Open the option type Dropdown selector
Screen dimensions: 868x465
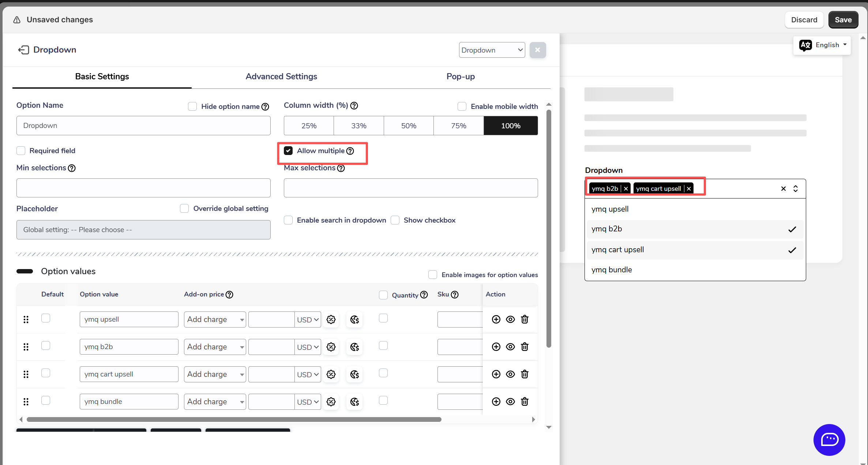click(x=492, y=50)
